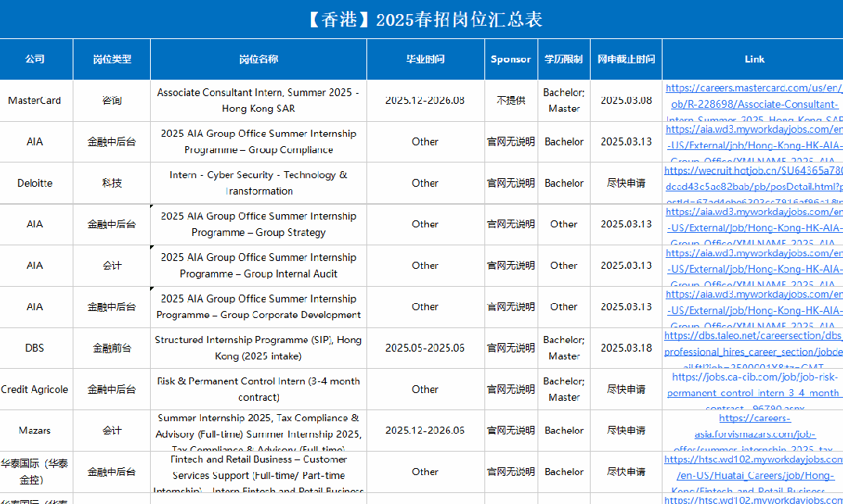
Task: Select Bachelor; Master cell in MasterCard row
Action: pyautogui.click(x=564, y=101)
